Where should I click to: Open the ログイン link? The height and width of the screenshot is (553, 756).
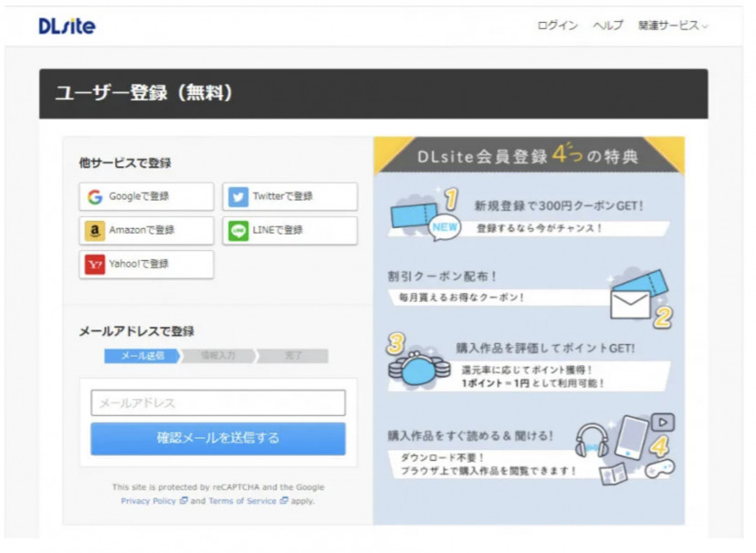click(x=557, y=25)
